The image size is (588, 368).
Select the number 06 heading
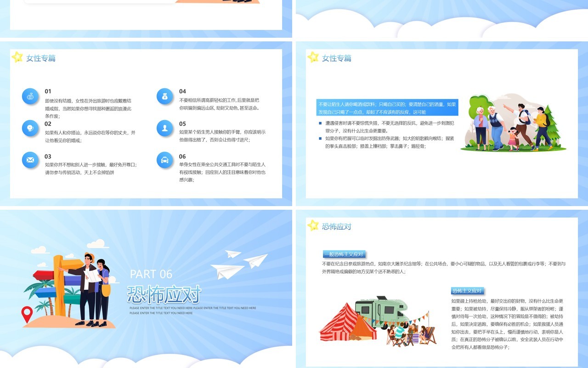183,156
